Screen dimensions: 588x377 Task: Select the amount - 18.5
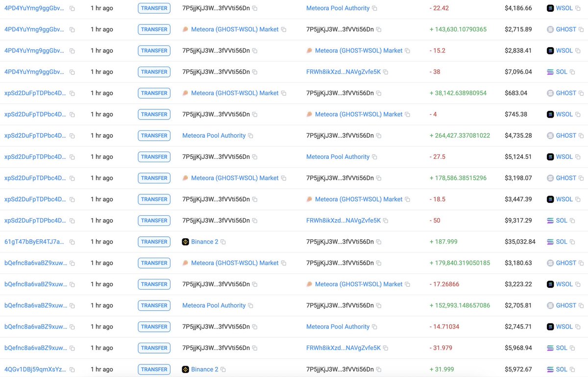(x=438, y=200)
